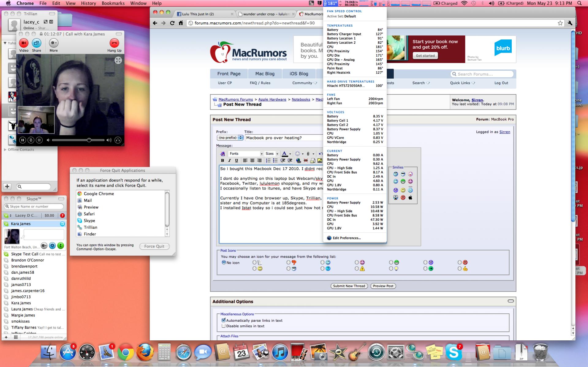588x367 pixels.
Task: Open the smilie insert dropdown in toolbar
Action: (302, 154)
